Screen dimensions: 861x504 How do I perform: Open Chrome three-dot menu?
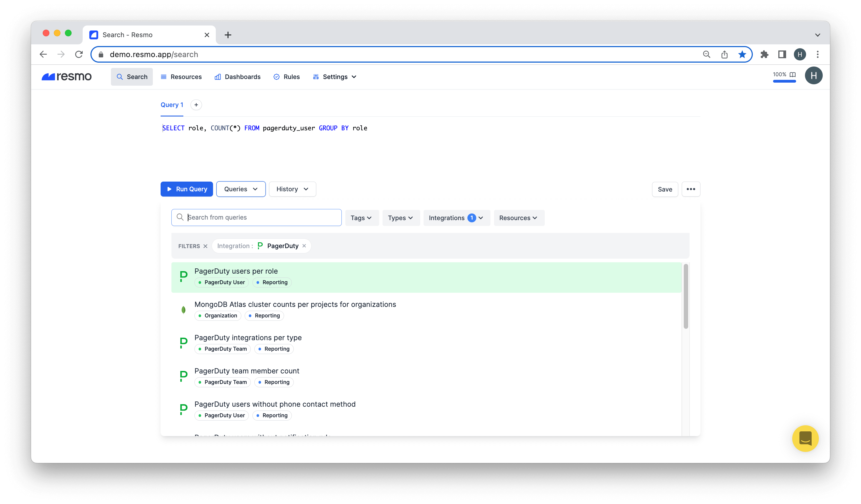[818, 54]
